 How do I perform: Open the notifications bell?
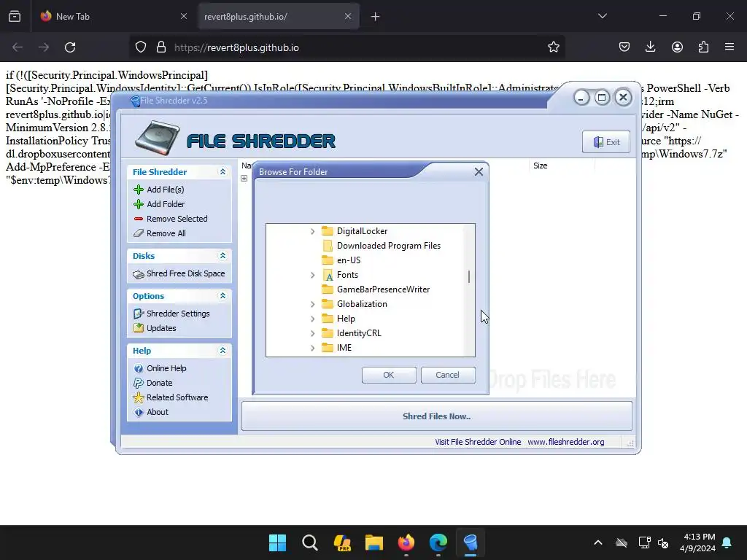tap(727, 542)
